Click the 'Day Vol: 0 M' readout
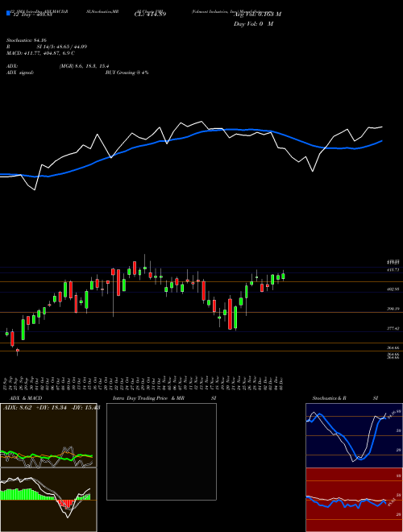Screen dimensions: 403x532 (x=253, y=24)
